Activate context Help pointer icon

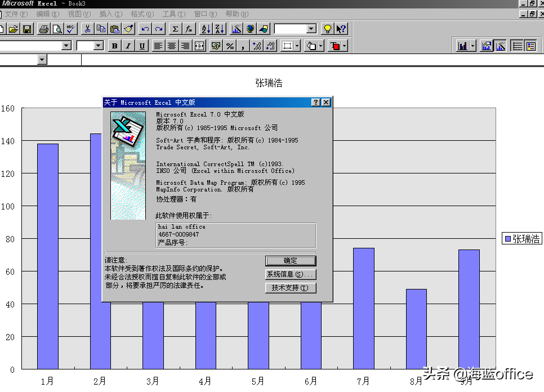click(x=341, y=29)
